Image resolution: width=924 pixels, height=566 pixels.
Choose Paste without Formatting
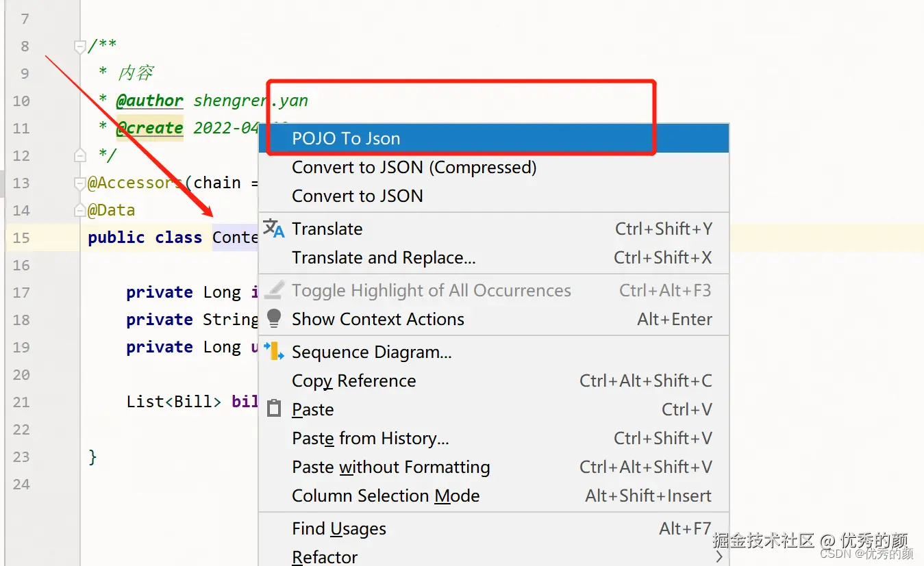[x=390, y=467]
